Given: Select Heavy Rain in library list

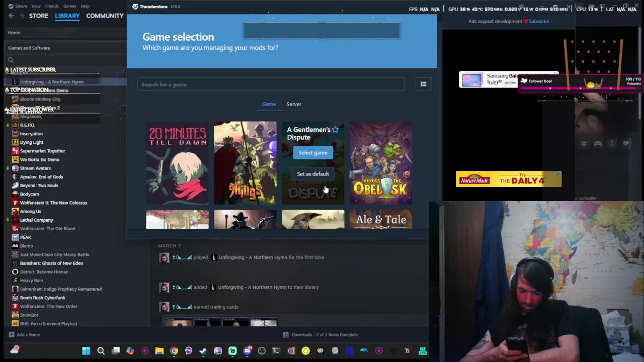Looking at the screenshot, I should coord(31,281).
